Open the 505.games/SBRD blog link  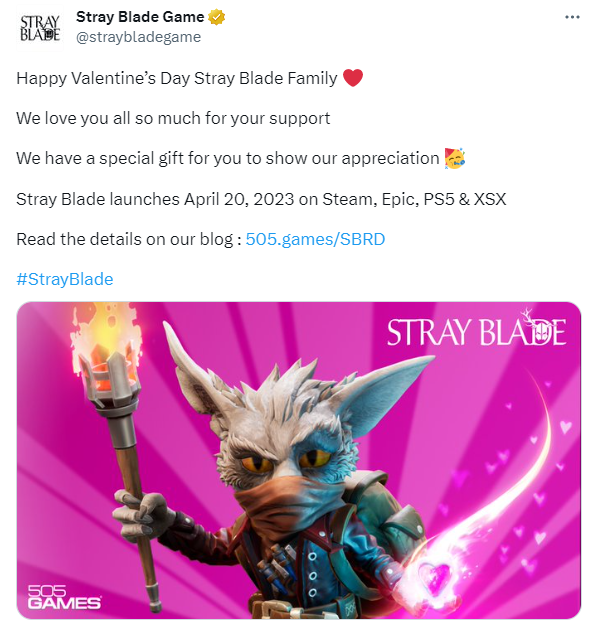315,239
